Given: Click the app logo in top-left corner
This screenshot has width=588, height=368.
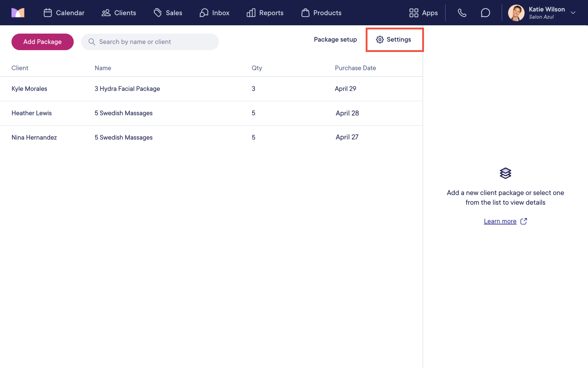Looking at the screenshot, I should coord(18,13).
